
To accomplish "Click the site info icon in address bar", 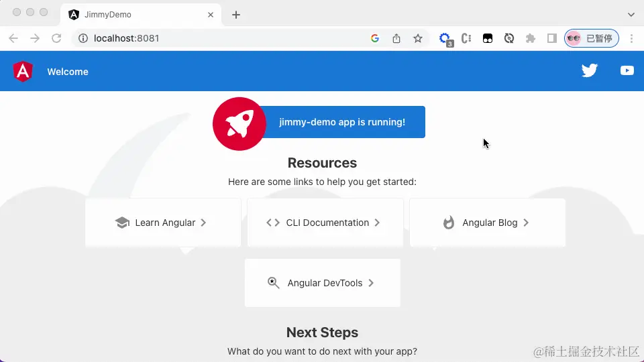I will [x=83, y=38].
